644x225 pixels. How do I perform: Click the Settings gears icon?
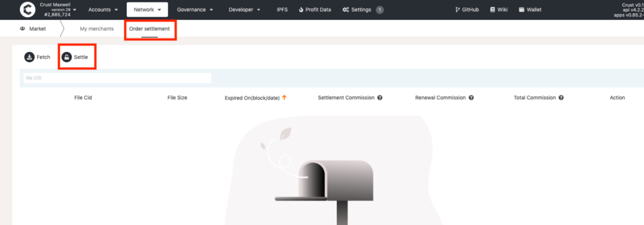(x=346, y=10)
